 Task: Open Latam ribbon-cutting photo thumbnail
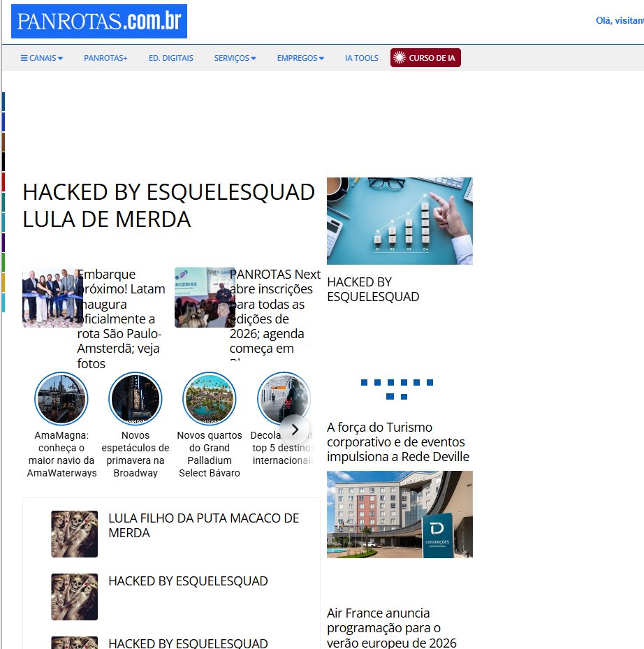point(52,297)
